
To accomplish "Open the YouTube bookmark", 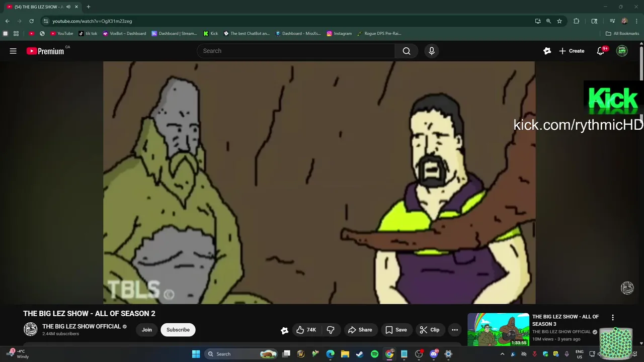I will (x=62, y=34).
